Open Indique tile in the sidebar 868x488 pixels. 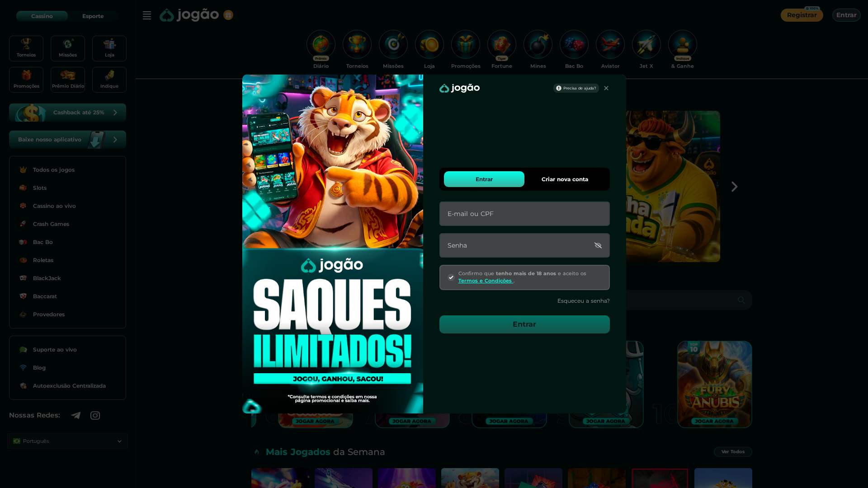pyautogui.click(x=109, y=80)
